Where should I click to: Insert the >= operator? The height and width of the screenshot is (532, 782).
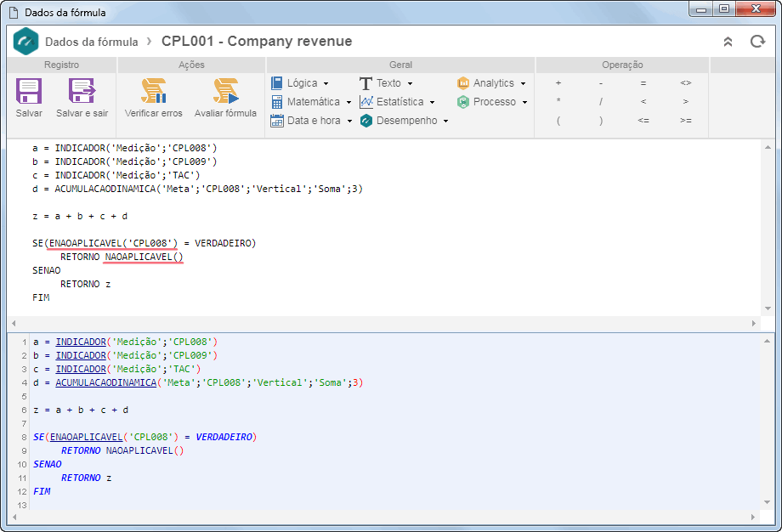tap(686, 121)
